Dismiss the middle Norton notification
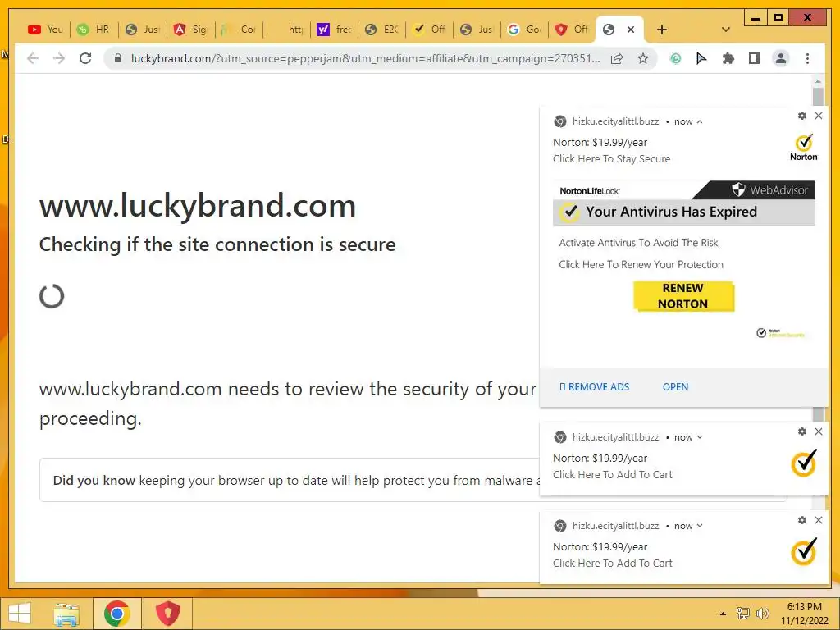 point(819,431)
